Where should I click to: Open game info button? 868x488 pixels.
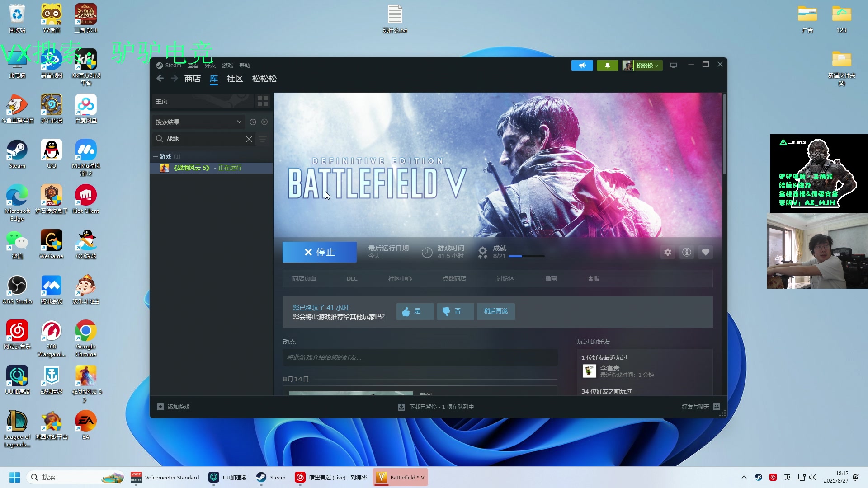click(686, 253)
